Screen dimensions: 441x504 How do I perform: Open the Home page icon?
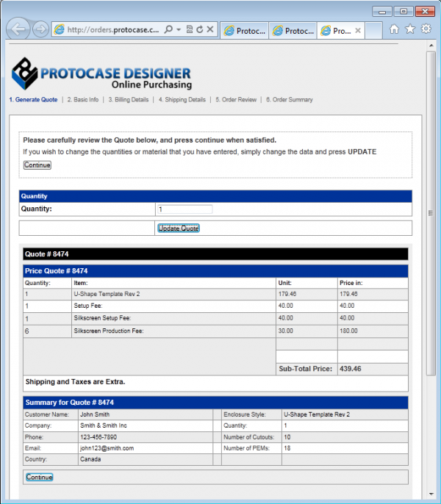(x=394, y=29)
